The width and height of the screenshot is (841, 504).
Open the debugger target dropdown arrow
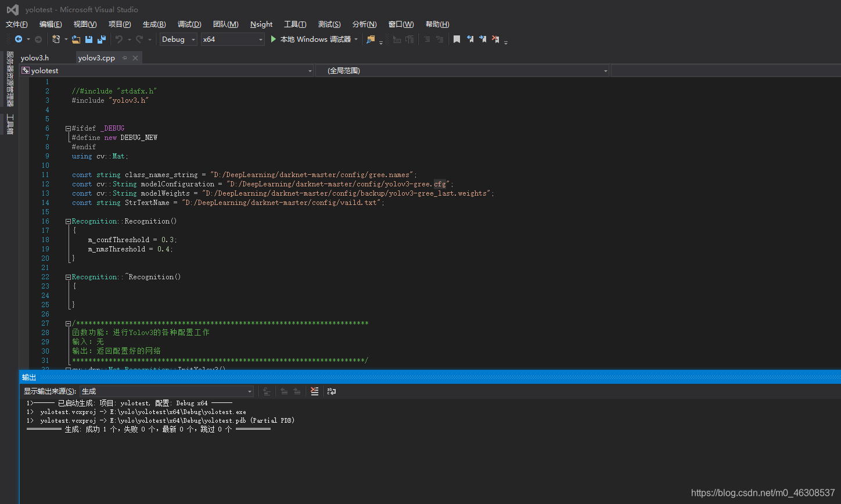[356, 39]
